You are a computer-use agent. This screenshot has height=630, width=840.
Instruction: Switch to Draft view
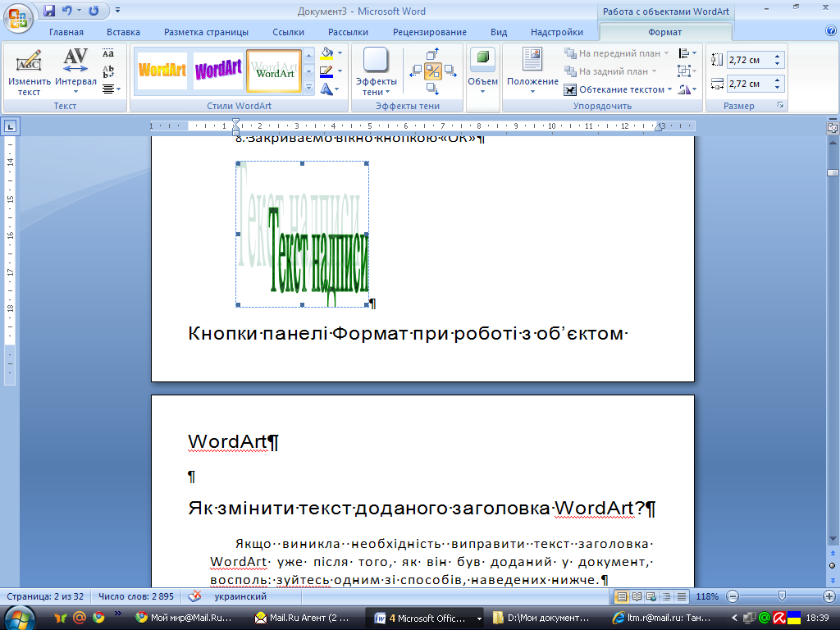(x=682, y=596)
